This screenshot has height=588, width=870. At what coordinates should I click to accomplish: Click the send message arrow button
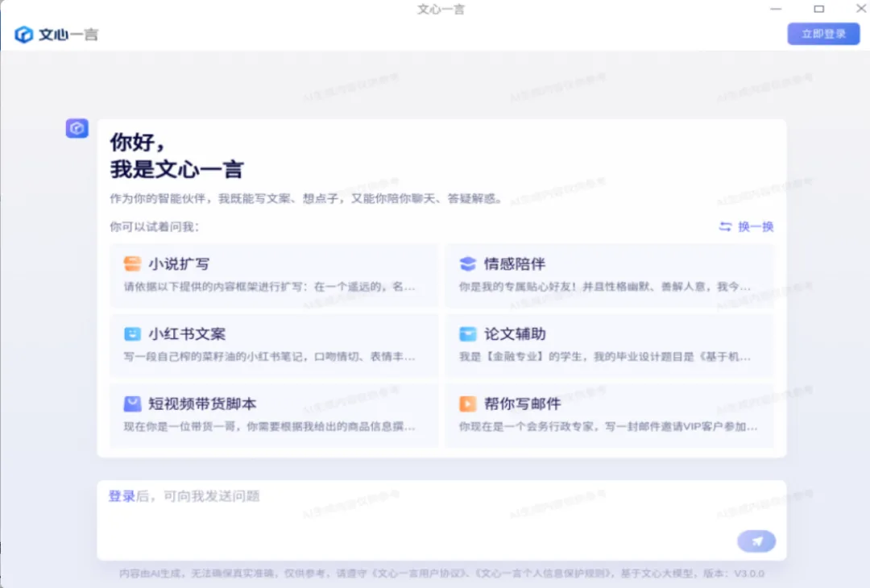tap(756, 541)
